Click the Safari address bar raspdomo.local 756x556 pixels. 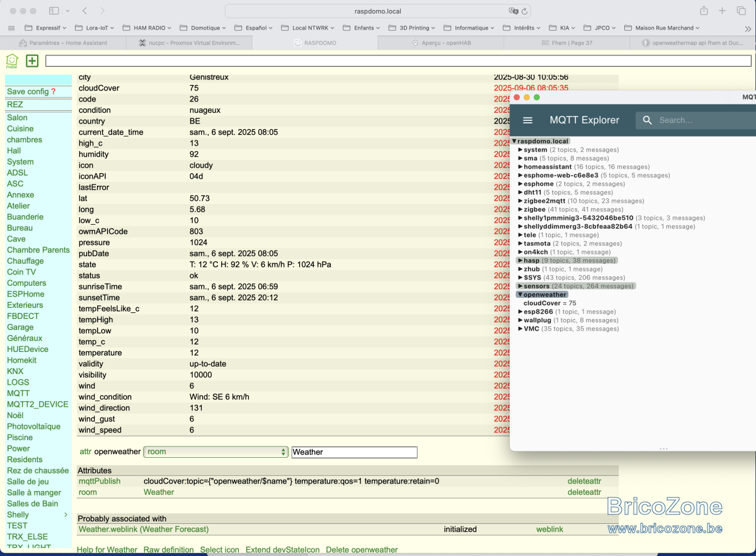(x=378, y=11)
